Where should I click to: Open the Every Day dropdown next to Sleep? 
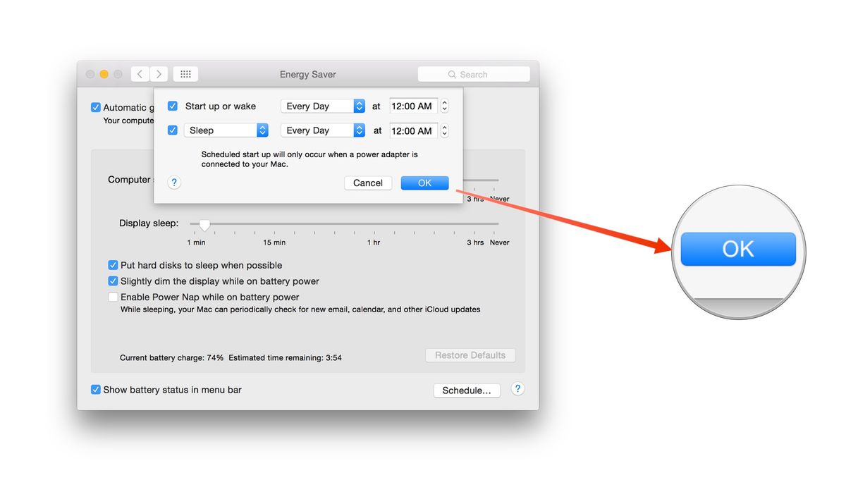[322, 130]
